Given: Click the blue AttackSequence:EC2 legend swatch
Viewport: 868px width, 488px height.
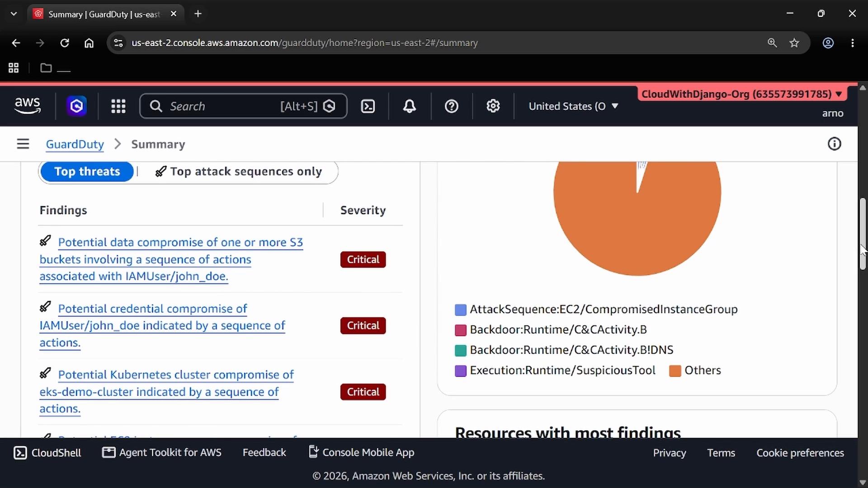Looking at the screenshot, I should (x=460, y=310).
